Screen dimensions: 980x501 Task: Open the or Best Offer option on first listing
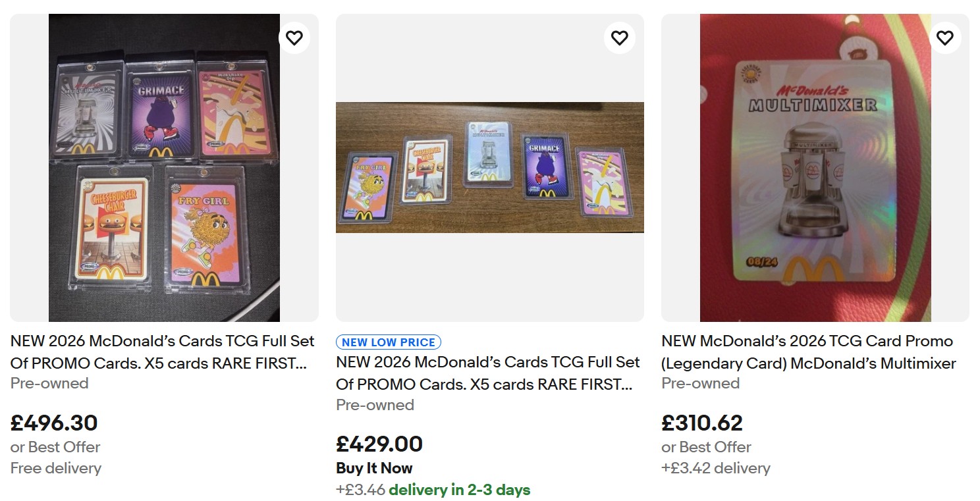click(x=55, y=447)
